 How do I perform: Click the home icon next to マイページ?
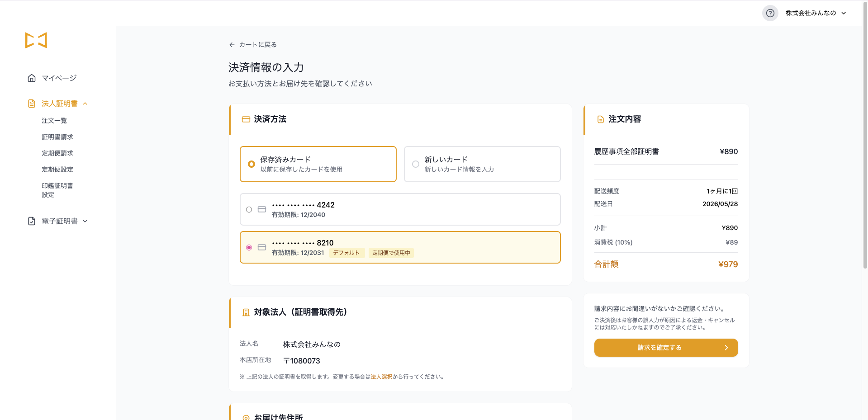tap(32, 78)
